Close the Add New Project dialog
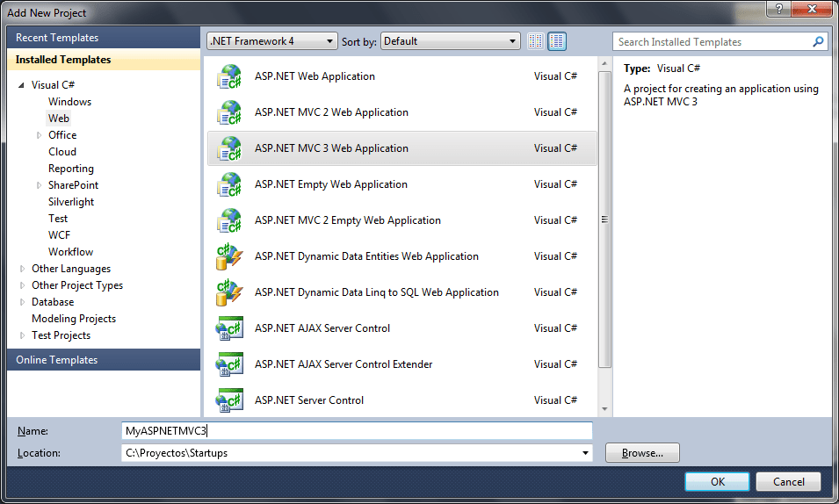Viewport: 839px width, 504px height. tap(813, 8)
